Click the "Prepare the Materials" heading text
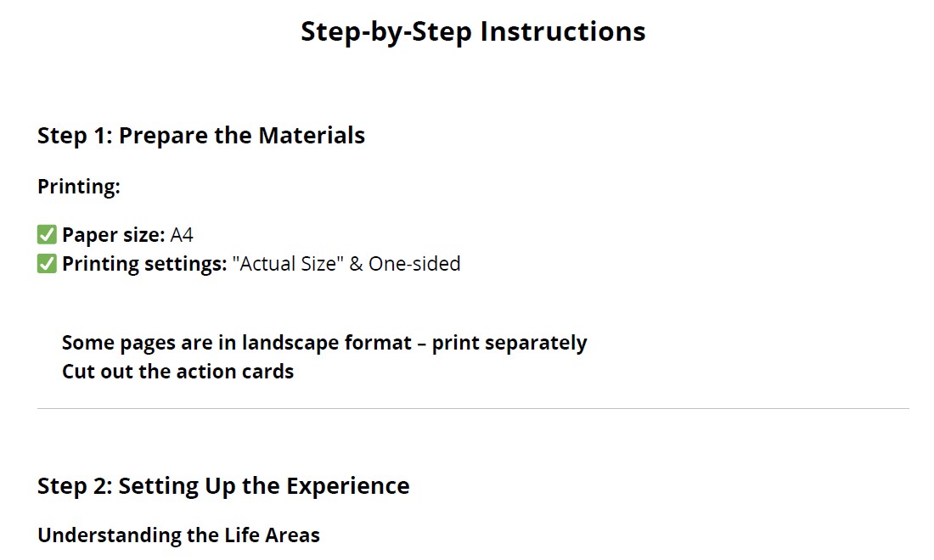 click(x=242, y=137)
